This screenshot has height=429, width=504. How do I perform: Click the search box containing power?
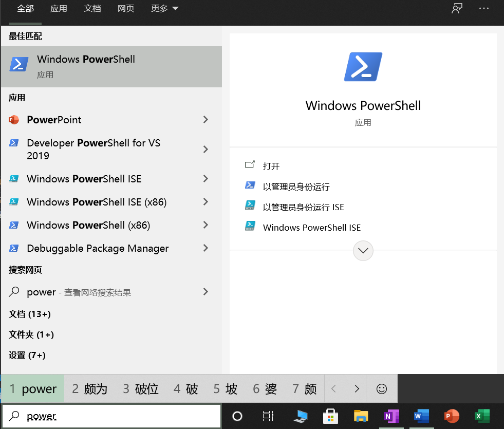111,417
